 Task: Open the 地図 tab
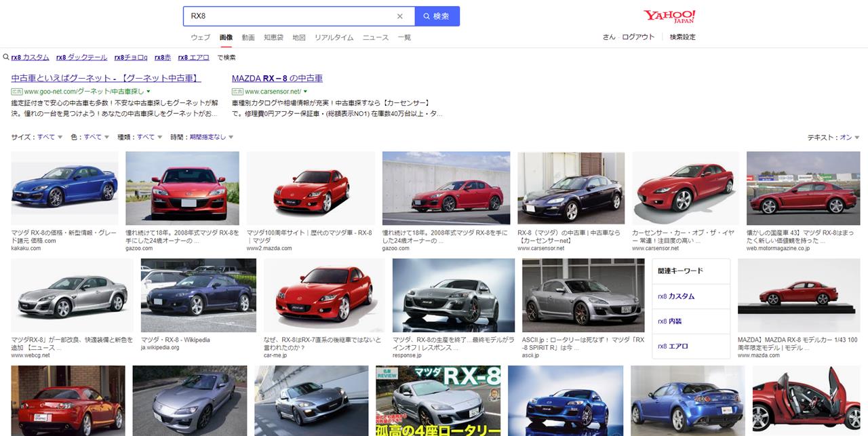pos(299,37)
